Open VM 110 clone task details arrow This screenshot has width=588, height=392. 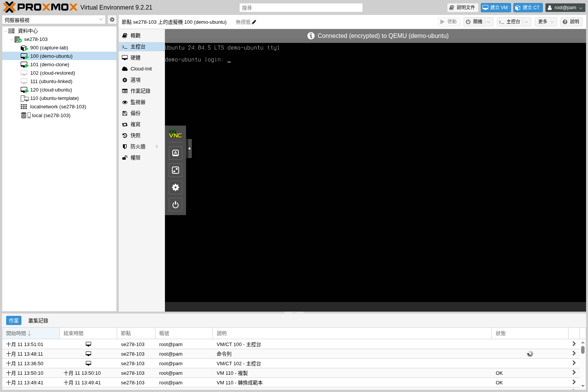click(574, 373)
